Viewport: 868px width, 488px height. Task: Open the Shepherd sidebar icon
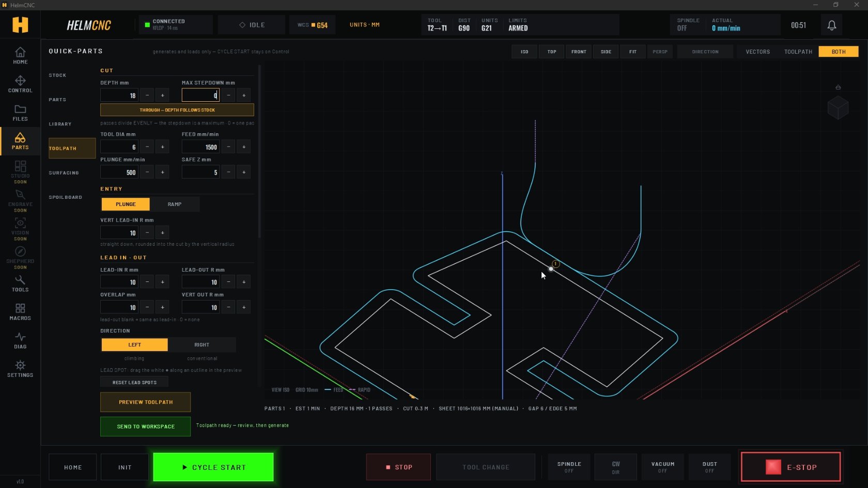20,258
